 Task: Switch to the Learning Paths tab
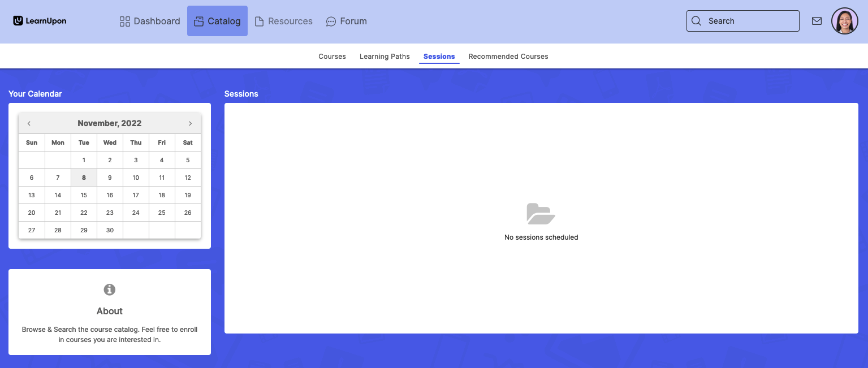(385, 57)
